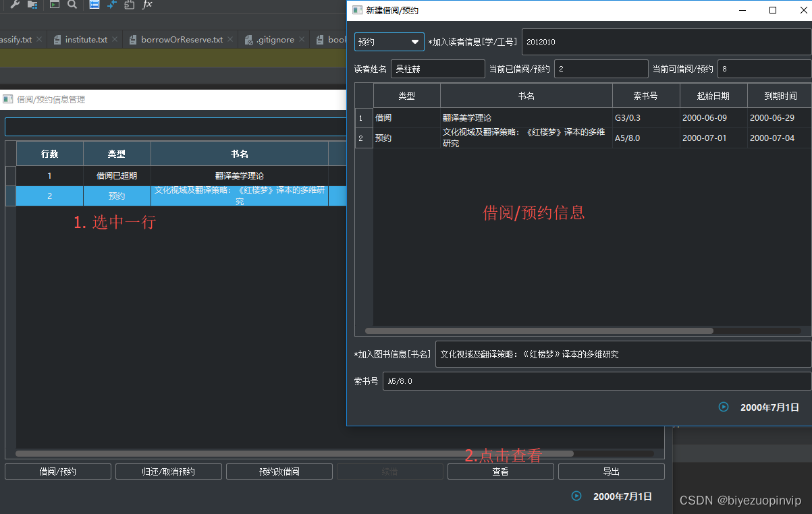Image resolution: width=812 pixels, height=514 pixels.
Task: Click the 读者姓名 field showing 吴柱赫
Action: coord(438,69)
